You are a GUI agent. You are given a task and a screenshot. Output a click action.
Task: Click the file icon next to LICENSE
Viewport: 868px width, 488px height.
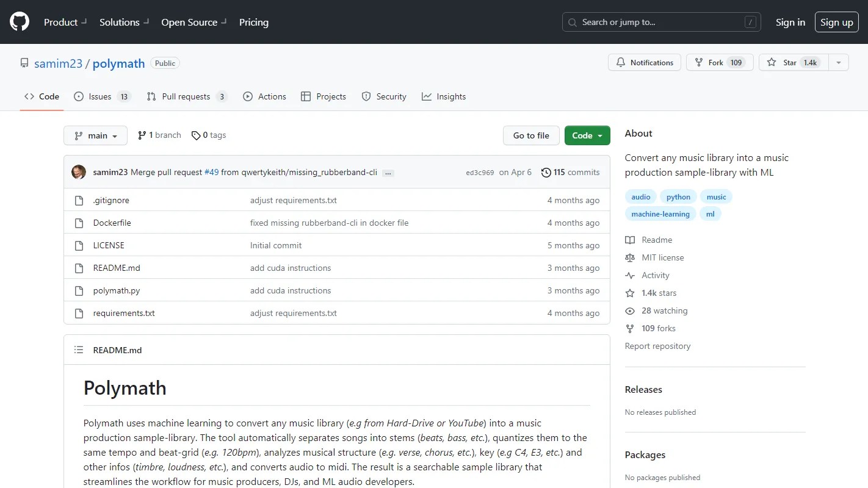tap(79, 245)
